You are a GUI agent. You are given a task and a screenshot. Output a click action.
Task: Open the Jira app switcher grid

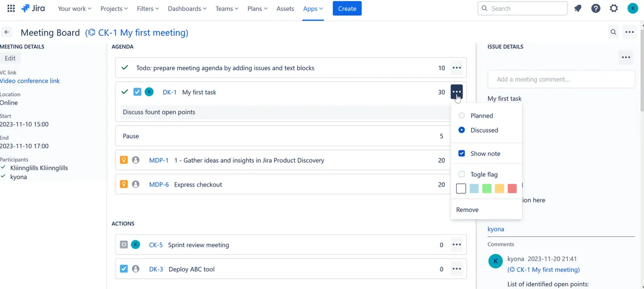click(x=11, y=9)
